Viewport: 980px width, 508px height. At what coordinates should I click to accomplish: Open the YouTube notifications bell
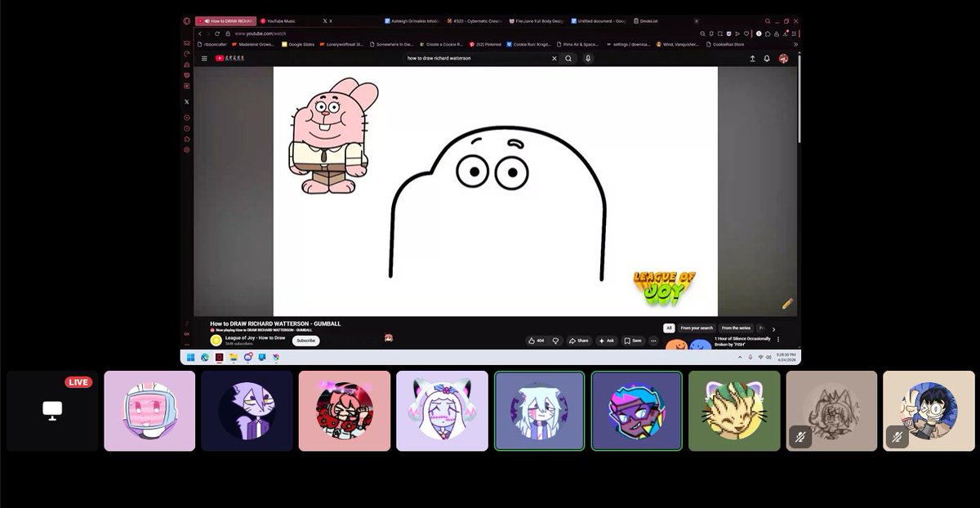(767, 58)
